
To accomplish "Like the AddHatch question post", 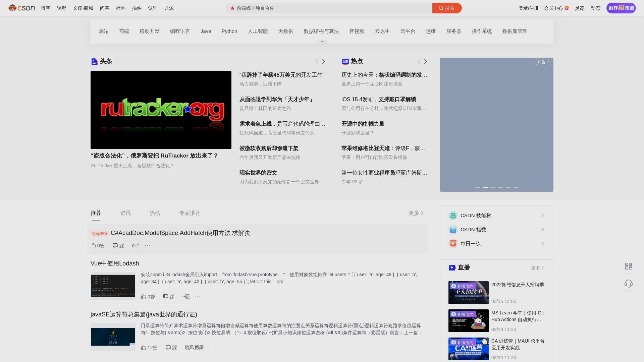I will pos(98,246).
